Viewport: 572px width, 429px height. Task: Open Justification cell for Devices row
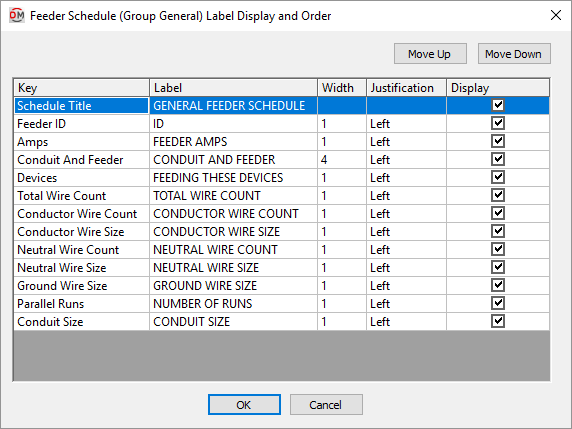tap(406, 178)
